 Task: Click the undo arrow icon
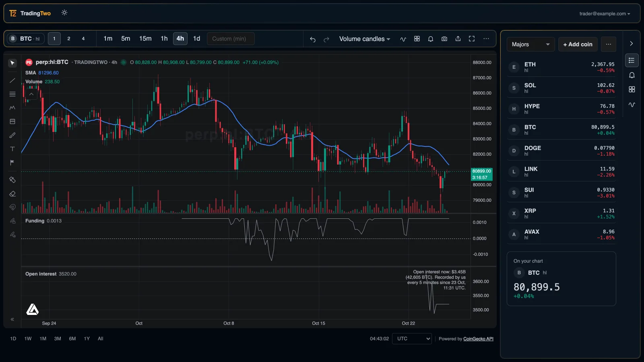coord(313,39)
